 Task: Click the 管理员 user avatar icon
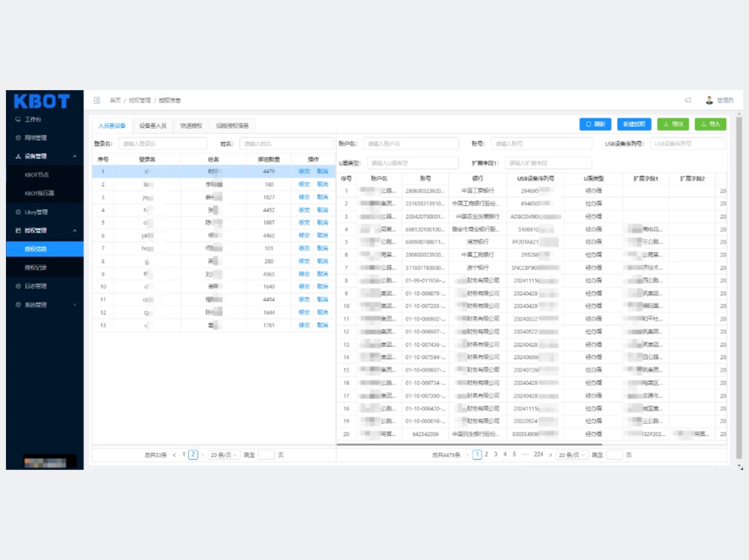click(710, 101)
